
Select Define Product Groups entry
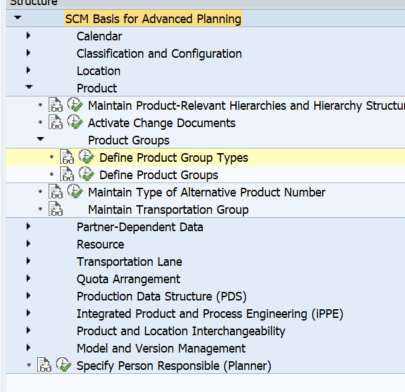pos(159,175)
